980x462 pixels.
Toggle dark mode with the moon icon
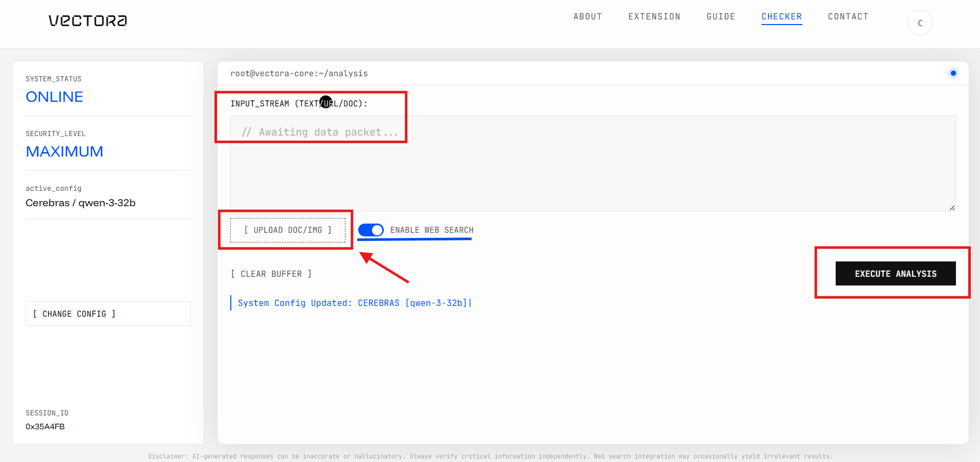point(920,23)
